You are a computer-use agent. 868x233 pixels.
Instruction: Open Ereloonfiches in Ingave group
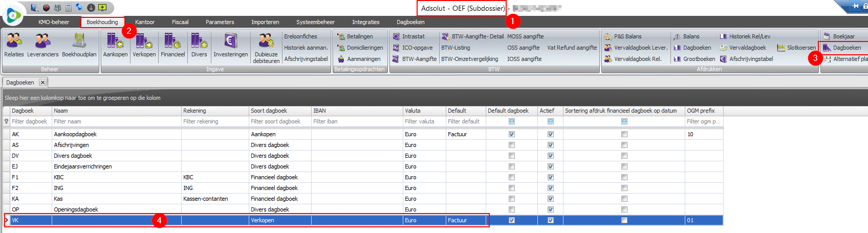pos(300,36)
